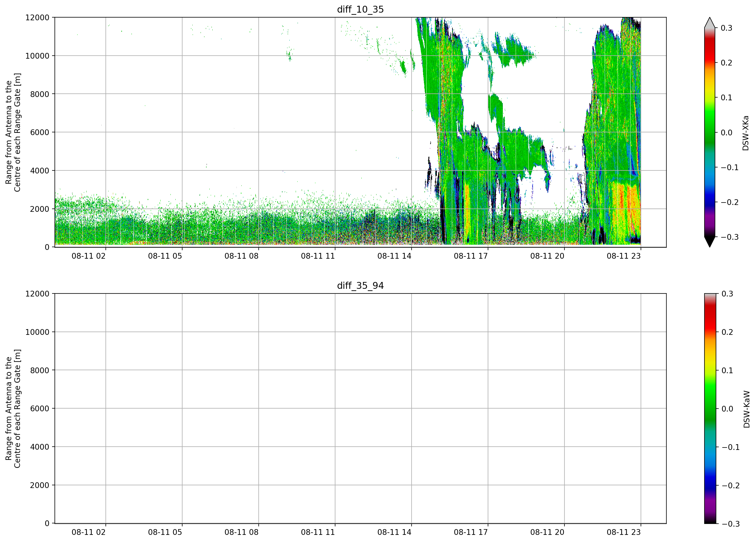Select the DSW-XKa colorbar label
756x542 pixels.
(x=746, y=133)
